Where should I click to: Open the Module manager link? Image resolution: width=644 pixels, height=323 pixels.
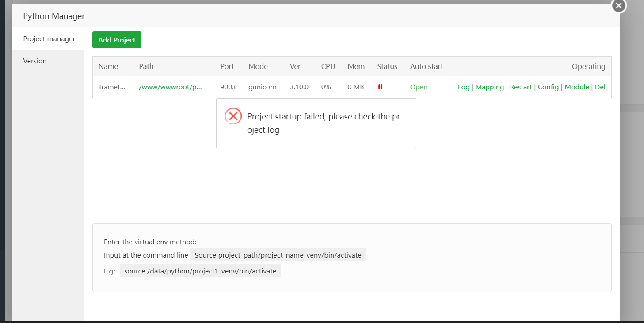pyautogui.click(x=576, y=87)
